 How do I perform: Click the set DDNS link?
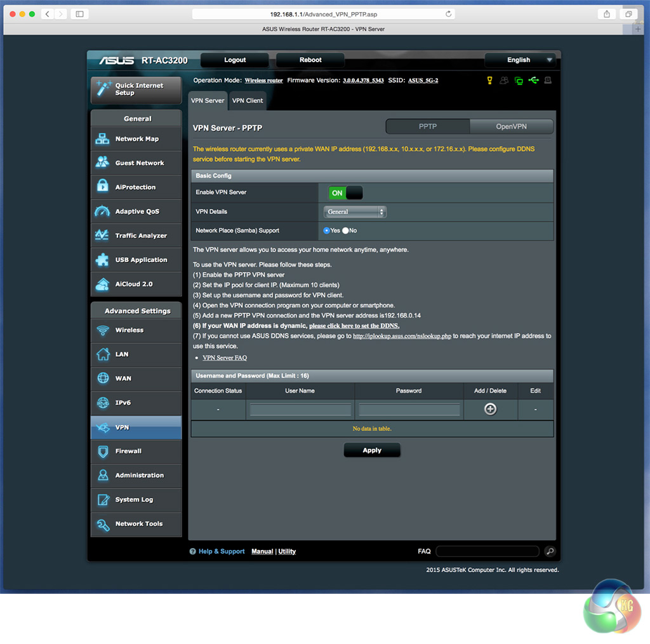pyautogui.click(x=354, y=326)
